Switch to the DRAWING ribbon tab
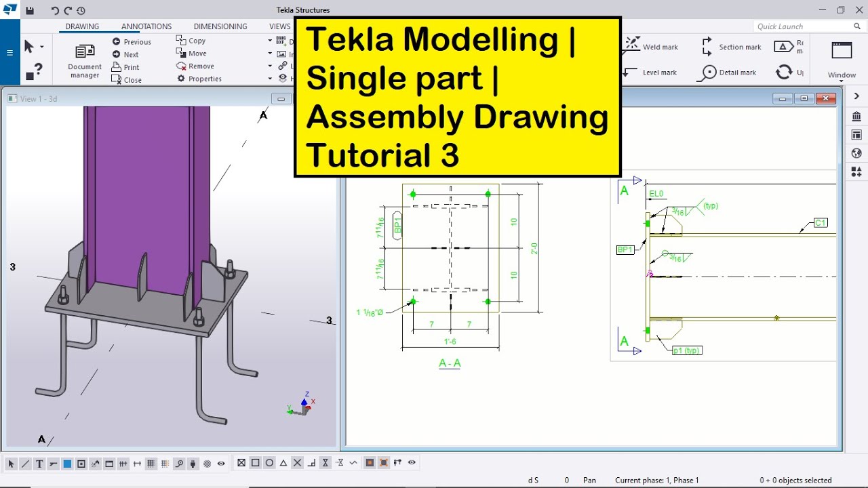This screenshot has width=868, height=488. (x=82, y=26)
